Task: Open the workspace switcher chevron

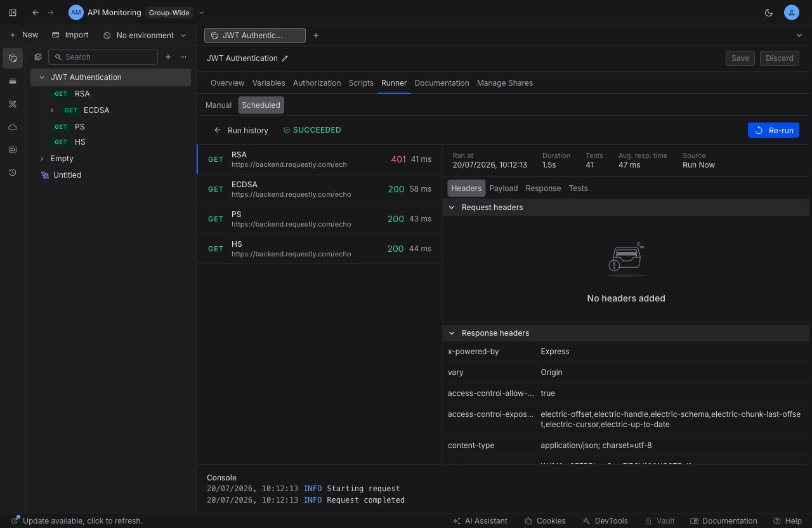Action: 202,13
